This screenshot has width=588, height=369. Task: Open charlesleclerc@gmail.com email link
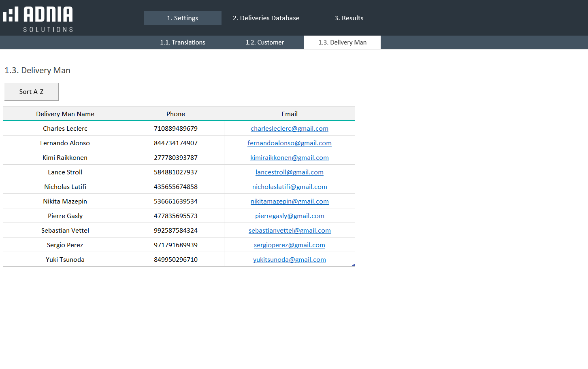tap(289, 129)
